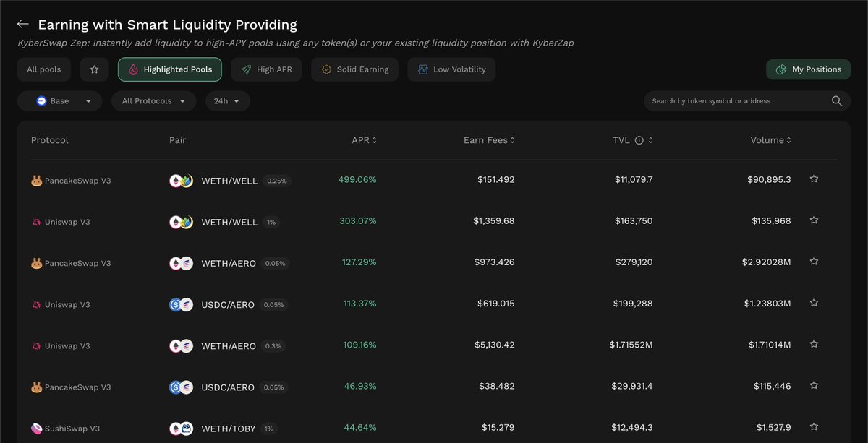This screenshot has height=443, width=868.
Task: Click the Pair column header
Action: click(x=177, y=140)
